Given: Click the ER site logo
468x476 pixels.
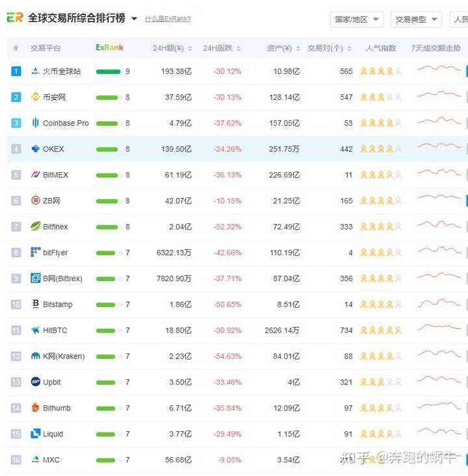Looking at the screenshot, I should [14, 18].
